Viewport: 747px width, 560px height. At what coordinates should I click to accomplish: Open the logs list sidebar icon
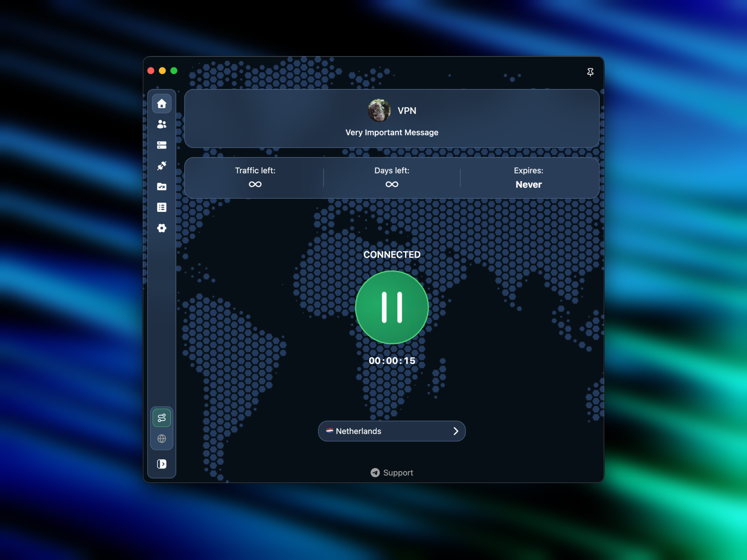point(161,207)
